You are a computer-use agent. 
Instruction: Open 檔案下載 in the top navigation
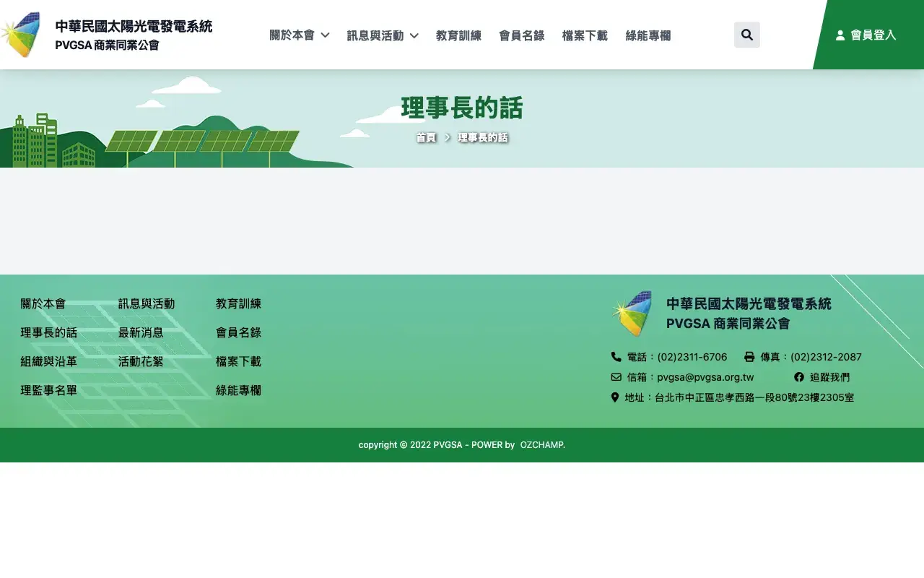click(585, 35)
